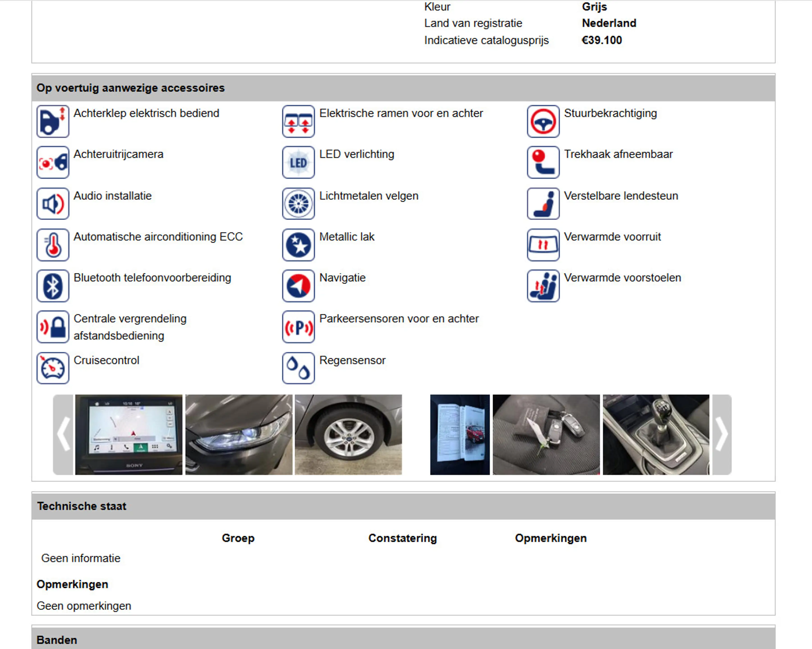Screen dimensions: 812x649
Task: Click the Navigatie arrow icon
Action: click(x=298, y=286)
